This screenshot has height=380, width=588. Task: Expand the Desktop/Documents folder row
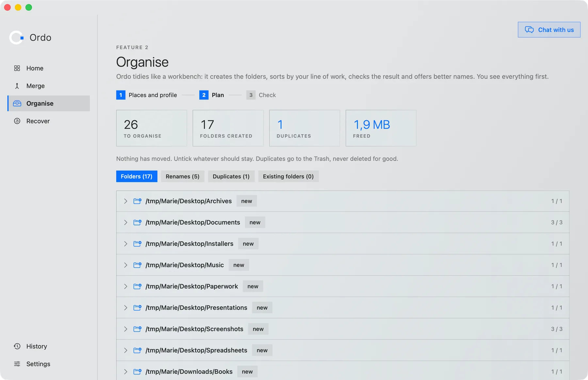pos(125,222)
